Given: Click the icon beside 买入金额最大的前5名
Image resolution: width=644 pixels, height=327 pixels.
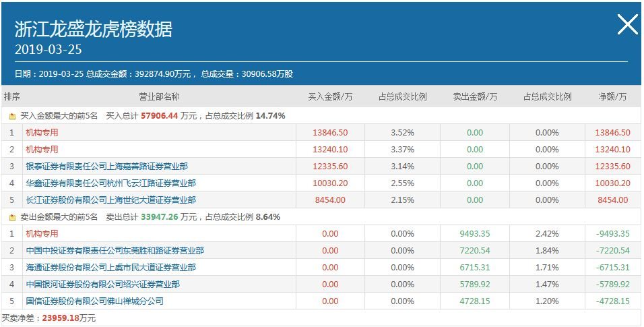Looking at the screenshot, I should click(x=12, y=117).
